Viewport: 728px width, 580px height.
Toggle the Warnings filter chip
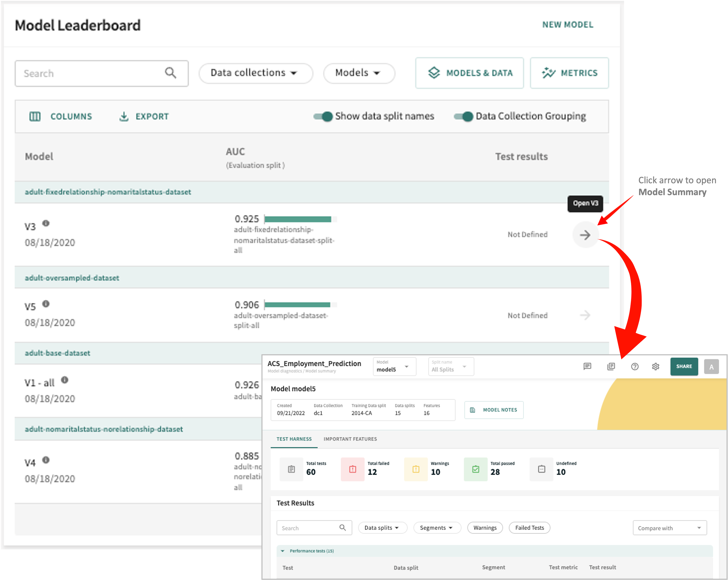pyautogui.click(x=485, y=528)
